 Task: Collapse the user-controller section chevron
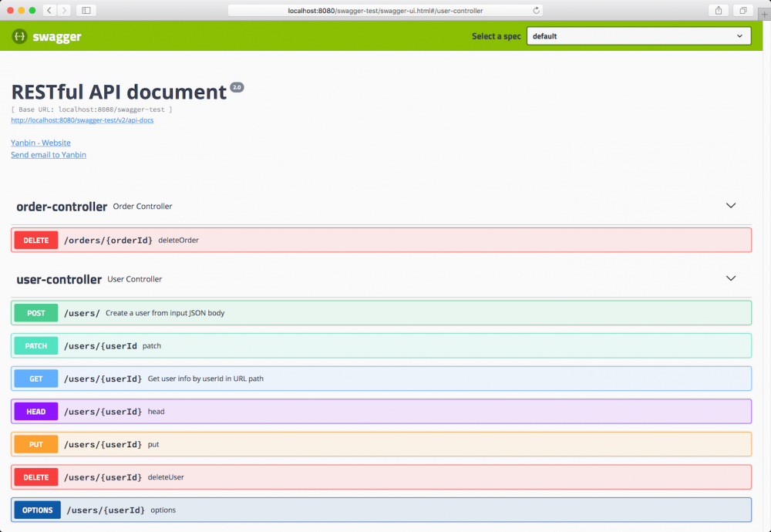(731, 278)
